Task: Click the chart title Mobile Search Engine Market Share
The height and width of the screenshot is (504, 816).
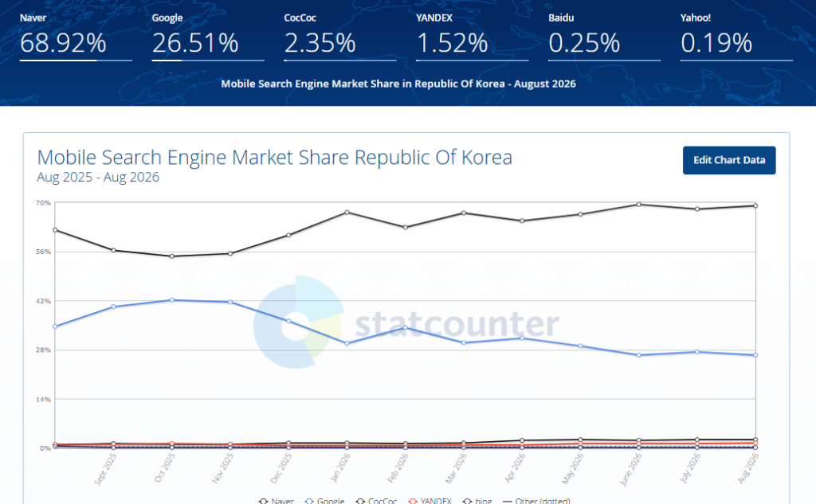Action: coord(274,157)
